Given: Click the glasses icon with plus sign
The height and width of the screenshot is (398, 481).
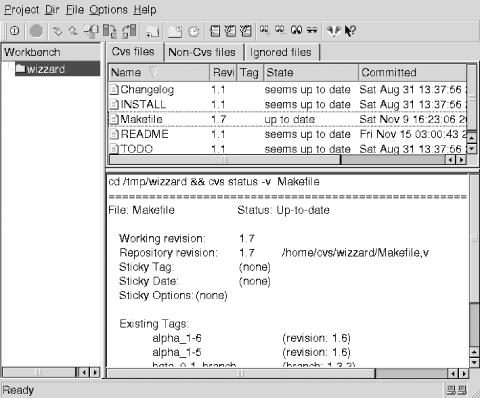Looking at the screenshot, I should click(265, 30).
